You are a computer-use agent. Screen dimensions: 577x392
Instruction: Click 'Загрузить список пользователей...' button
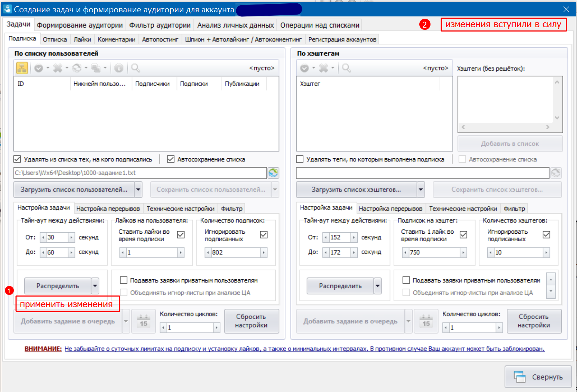pyautogui.click(x=74, y=190)
